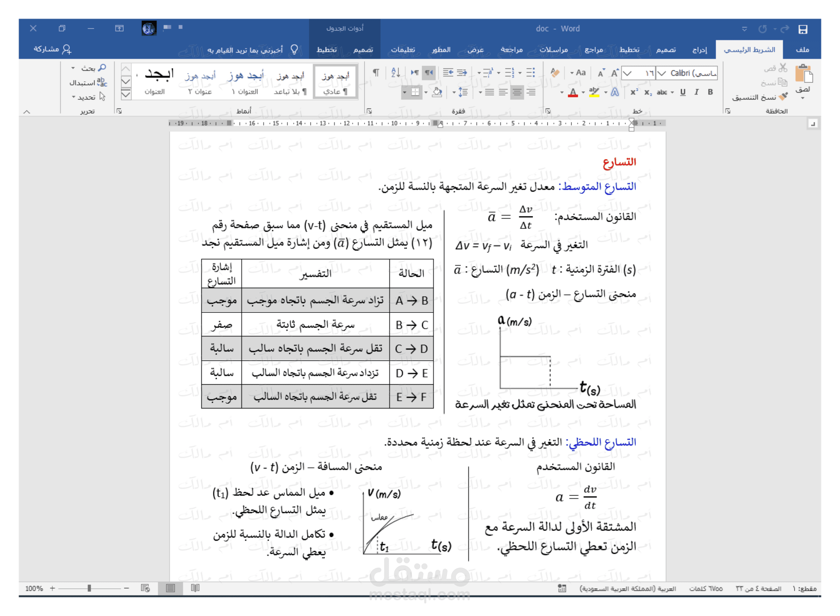Click the Text Effects outlined A icon

coord(615,92)
